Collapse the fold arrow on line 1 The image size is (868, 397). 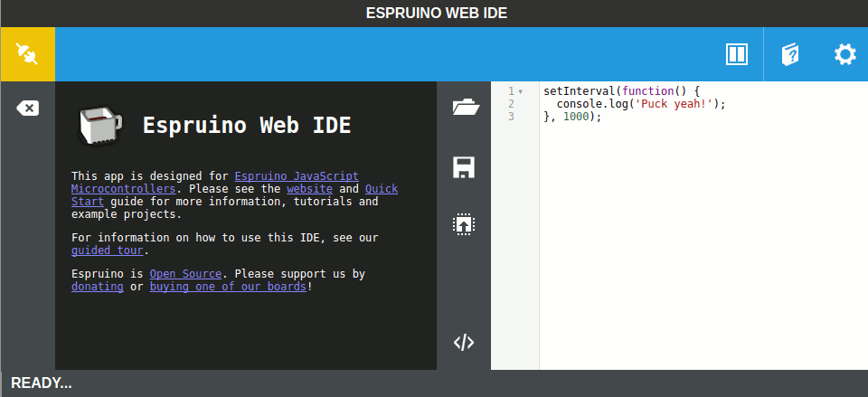[521, 91]
